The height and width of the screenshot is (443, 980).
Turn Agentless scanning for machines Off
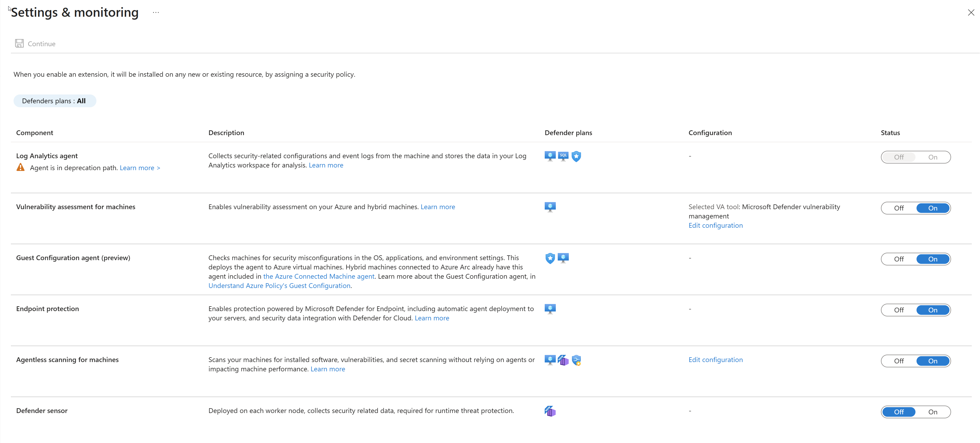[x=898, y=361]
